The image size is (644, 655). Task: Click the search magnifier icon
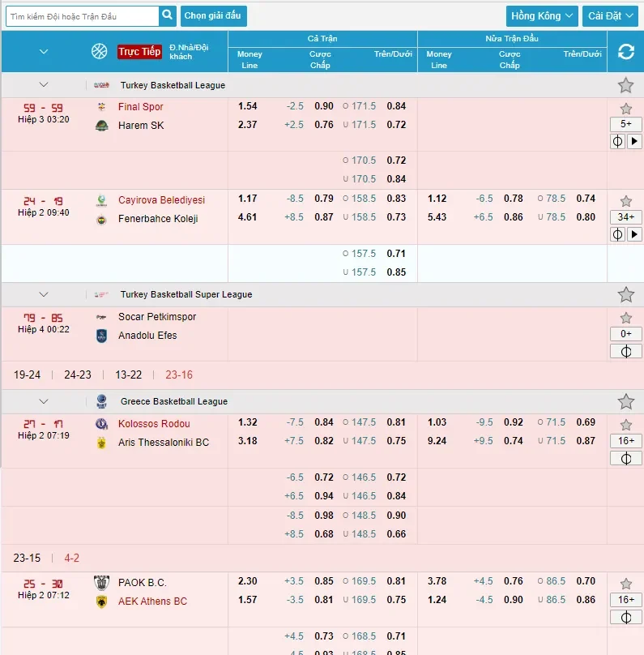[168, 16]
